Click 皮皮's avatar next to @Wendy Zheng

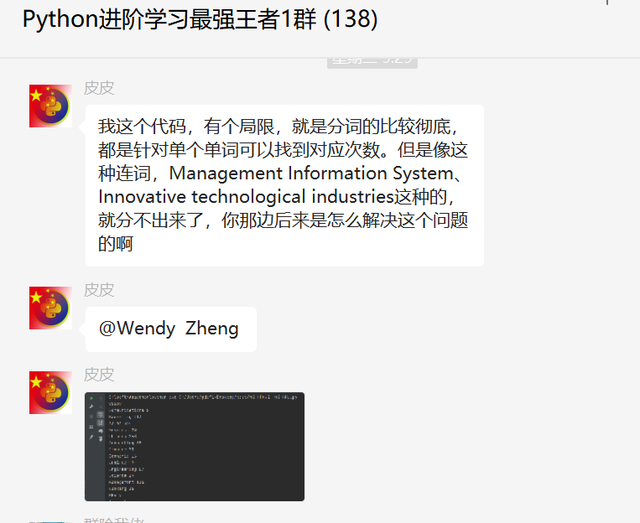coord(51,308)
